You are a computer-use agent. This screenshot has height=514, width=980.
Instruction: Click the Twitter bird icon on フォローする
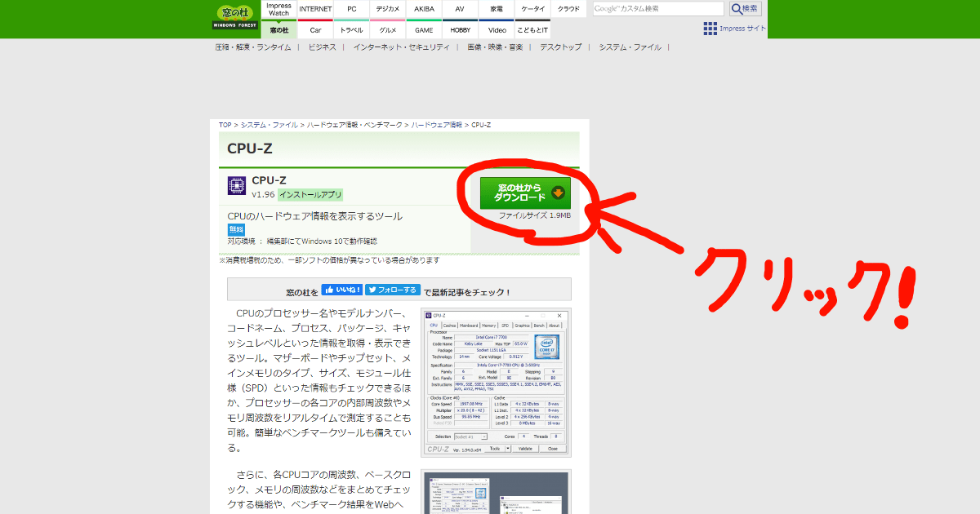click(372, 289)
